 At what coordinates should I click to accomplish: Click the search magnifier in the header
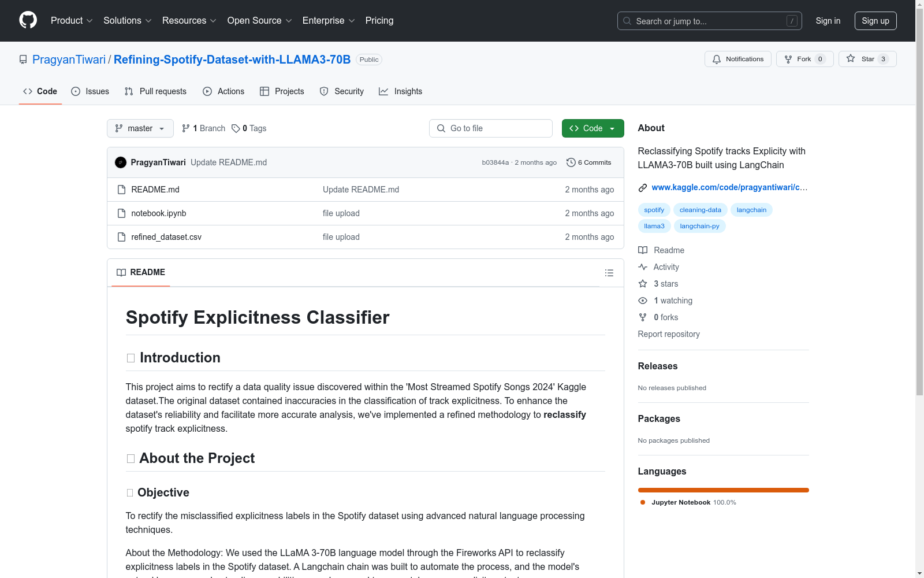[x=627, y=21]
